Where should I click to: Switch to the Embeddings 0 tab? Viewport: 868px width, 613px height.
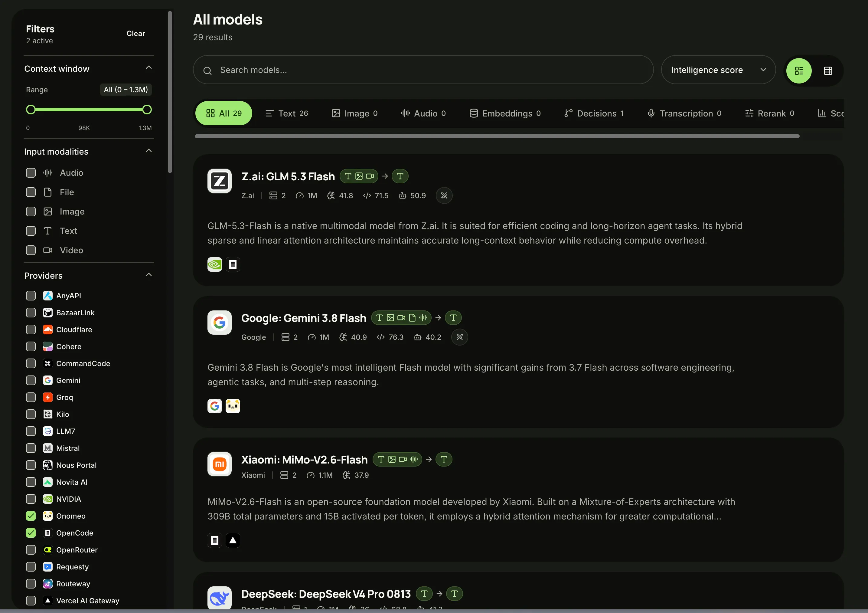pyautogui.click(x=505, y=113)
